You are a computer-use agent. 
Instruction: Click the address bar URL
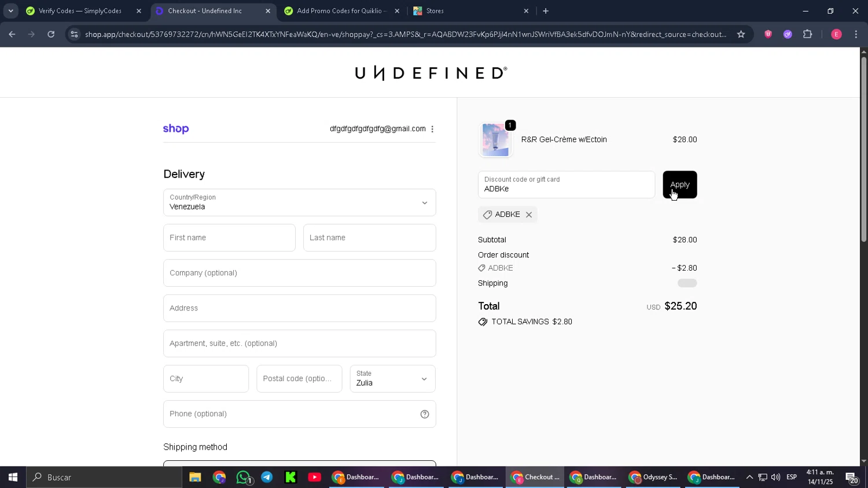[x=405, y=34]
